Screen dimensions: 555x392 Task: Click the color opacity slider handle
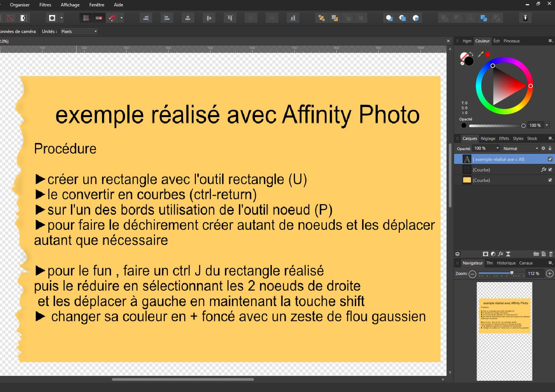pyautogui.click(x=523, y=125)
